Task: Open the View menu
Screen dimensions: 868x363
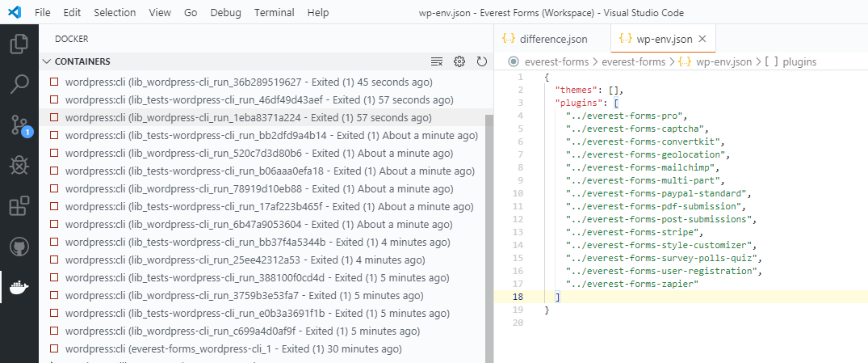Action: point(160,12)
